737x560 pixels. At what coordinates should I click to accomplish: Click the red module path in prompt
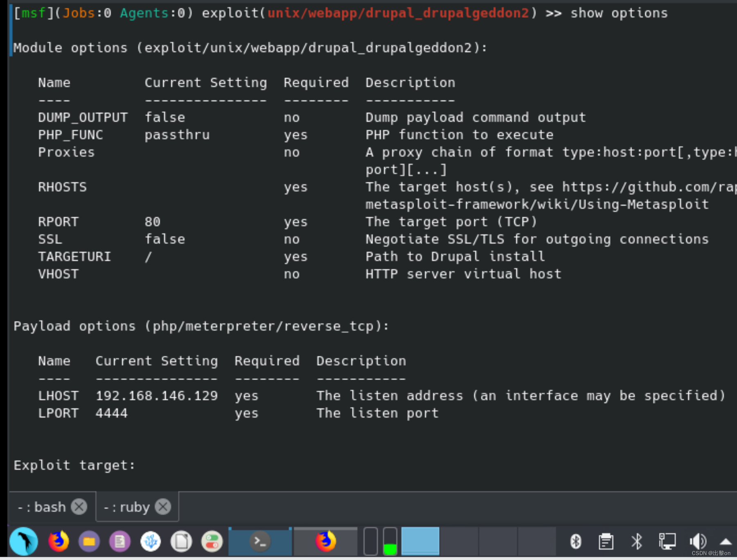coord(398,13)
